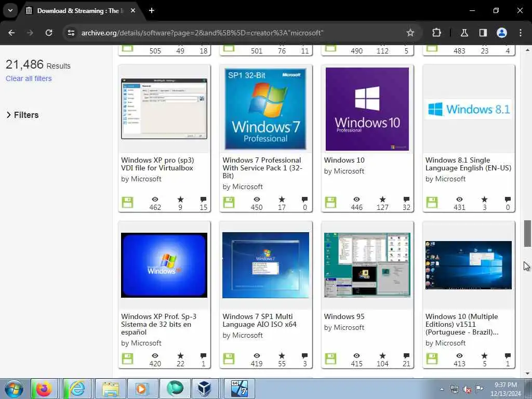
Task: Show hidden system tray icons arrow
Action: [442, 389]
